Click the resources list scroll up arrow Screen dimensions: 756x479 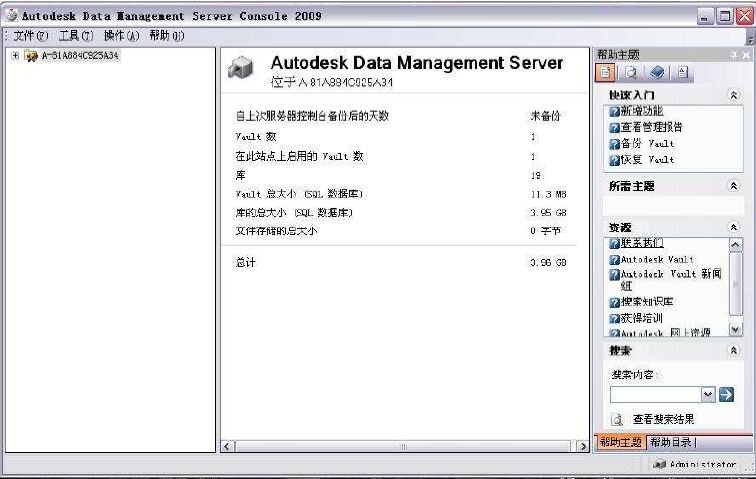(735, 245)
